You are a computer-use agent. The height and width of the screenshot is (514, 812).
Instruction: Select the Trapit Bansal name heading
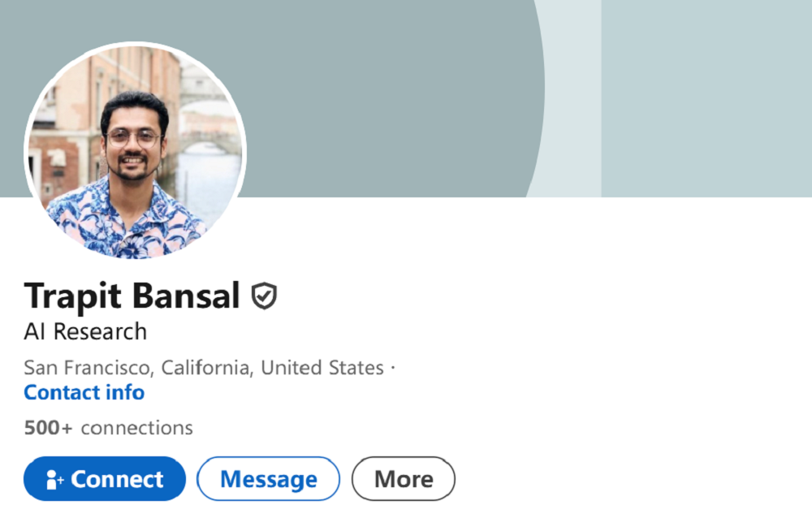pos(132,297)
